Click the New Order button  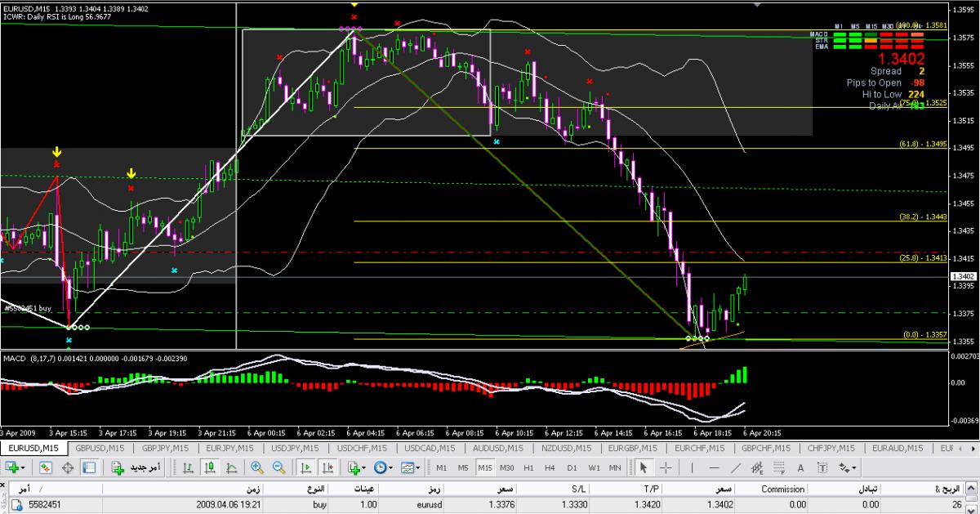(x=136, y=467)
